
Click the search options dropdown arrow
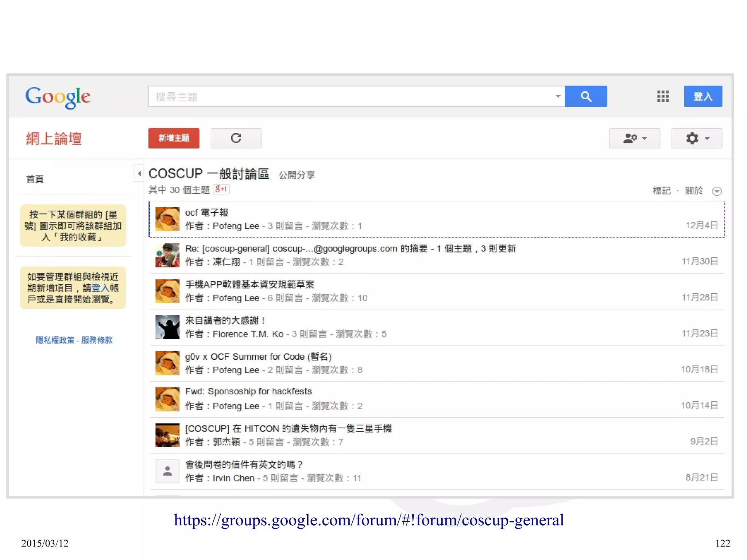tap(558, 96)
